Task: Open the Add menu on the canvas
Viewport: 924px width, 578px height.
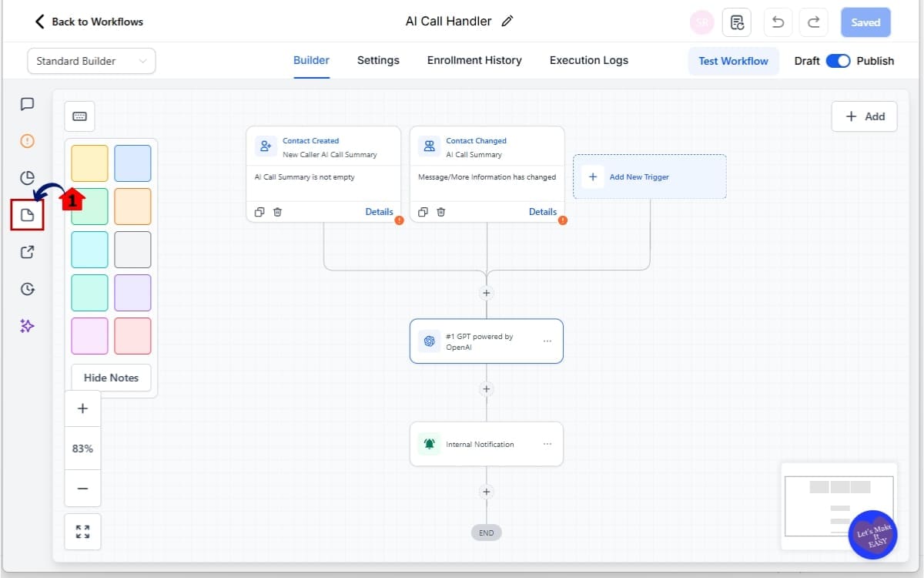Action: click(864, 116)
